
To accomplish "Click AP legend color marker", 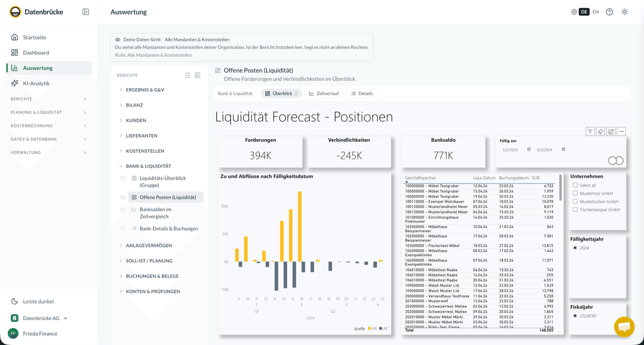I will [381, 328].
